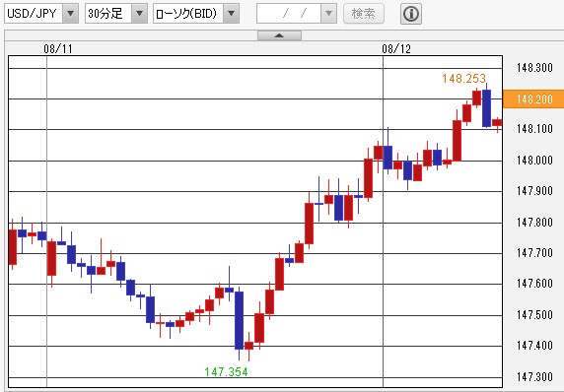Viewport: 564px width, 392px height.
Task: Click the current price marker 148.200
Action: point(533,98)
